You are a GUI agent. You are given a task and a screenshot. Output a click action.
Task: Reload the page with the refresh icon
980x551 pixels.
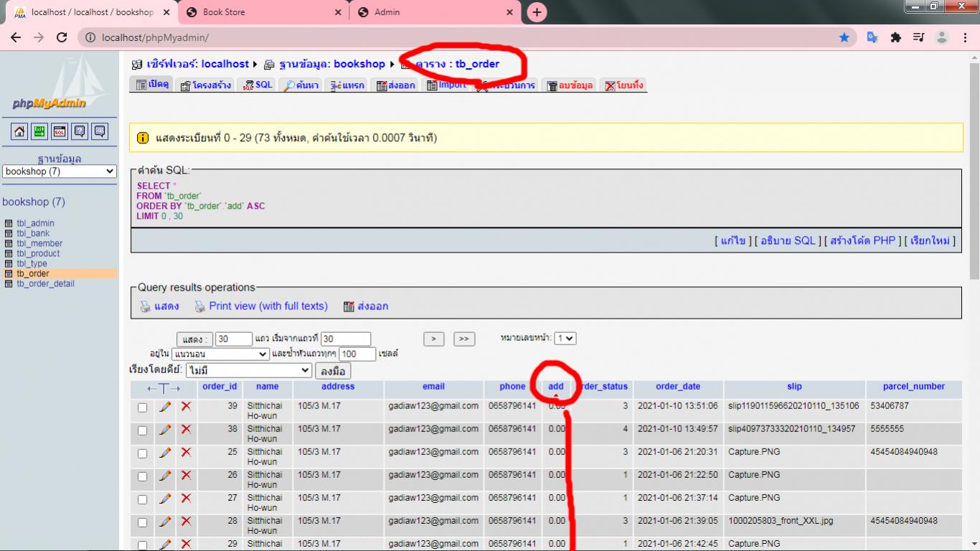point(62,37)
